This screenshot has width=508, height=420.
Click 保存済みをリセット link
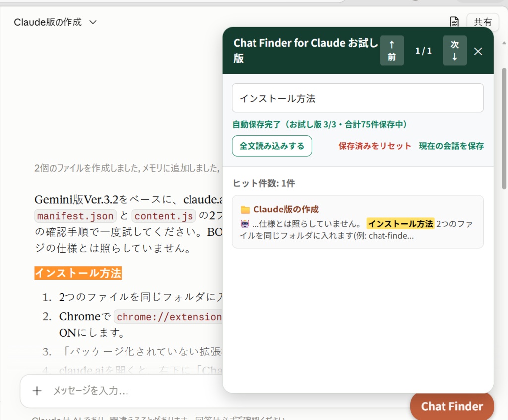pos(375,146)
